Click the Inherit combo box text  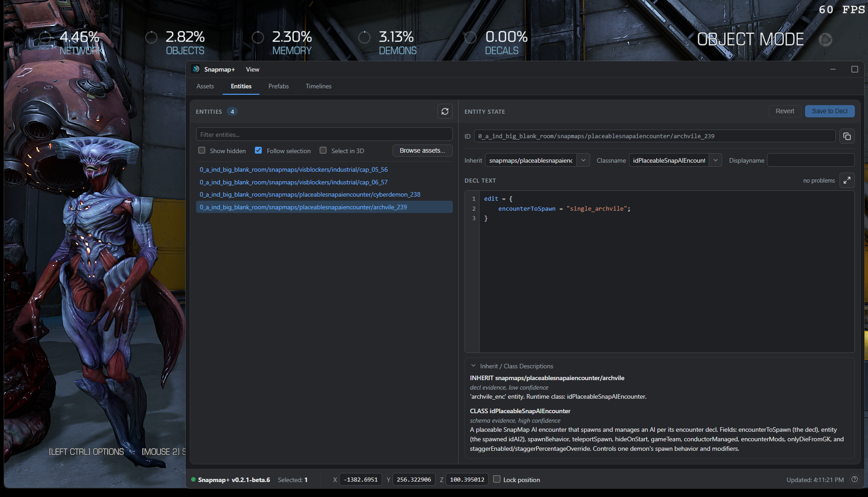[x=531, y=160]
